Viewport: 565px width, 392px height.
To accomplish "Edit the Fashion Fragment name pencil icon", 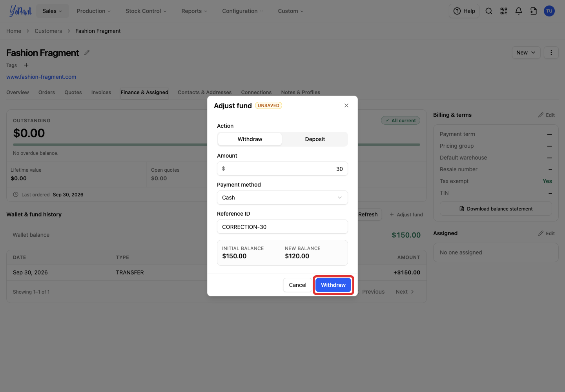I will click(87, 53).
